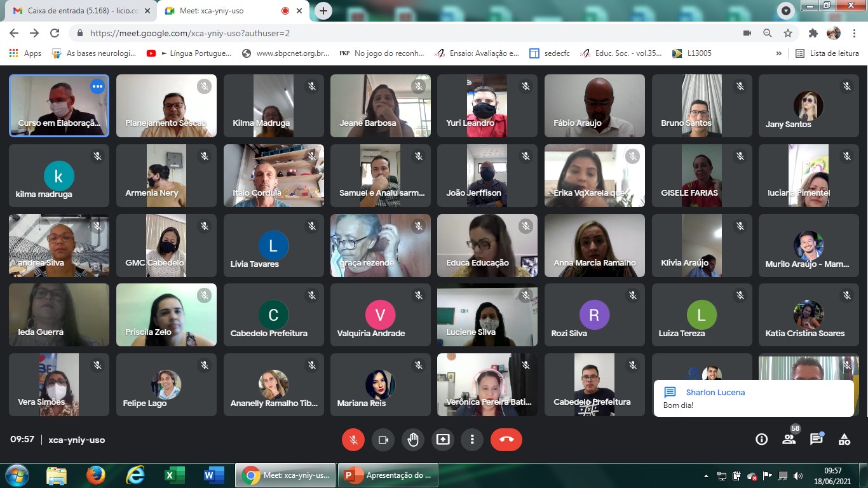Click the red leave call button
Viewport: 868px width, 488px height.
coord(506,440)
